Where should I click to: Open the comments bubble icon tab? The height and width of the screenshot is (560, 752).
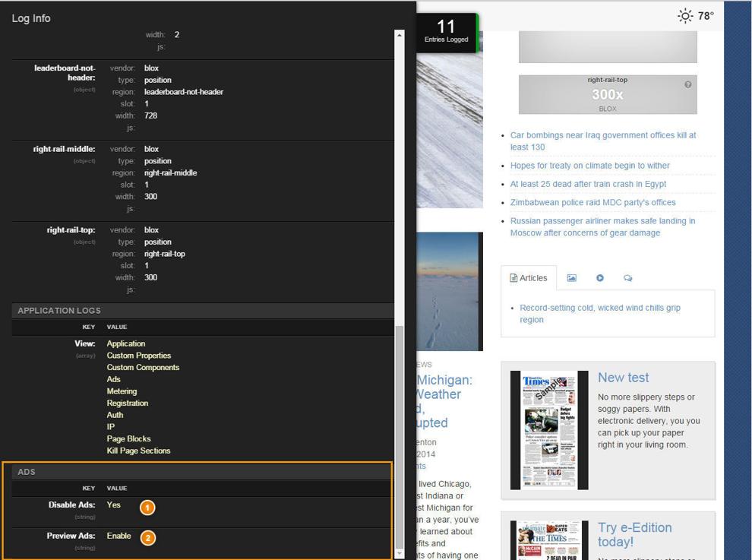click(627, 278)
